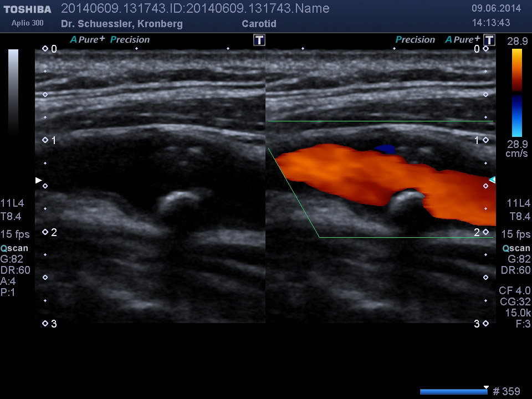
Task: Open the Carotid exam preset label
Action: (x=259, y=24)
